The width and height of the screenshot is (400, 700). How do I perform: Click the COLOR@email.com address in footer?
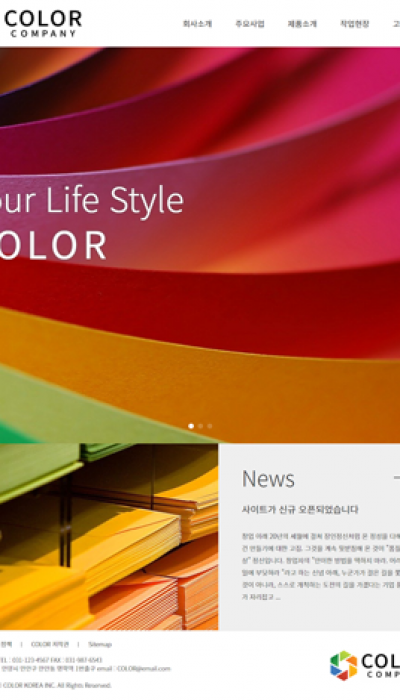click(x=144, y=669)
